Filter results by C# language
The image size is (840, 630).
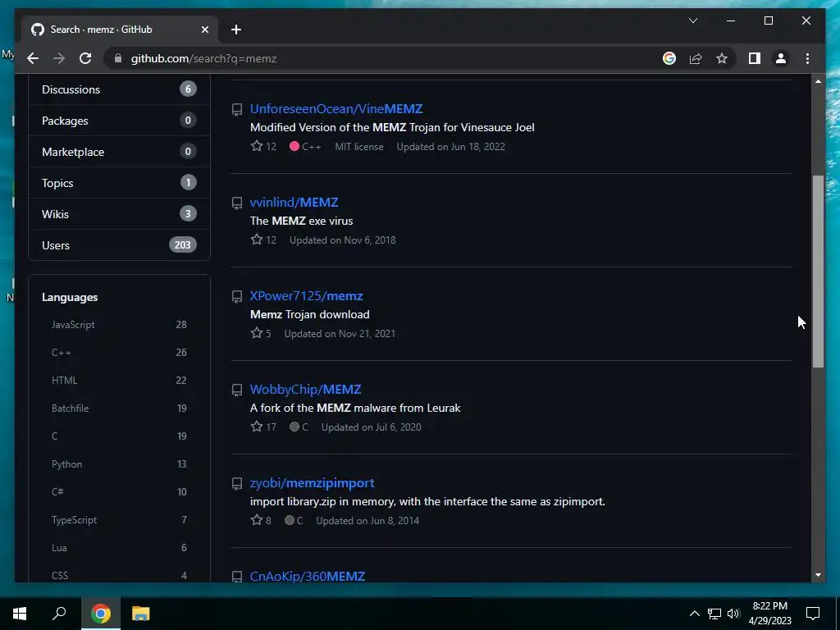(x=119, y=492)
